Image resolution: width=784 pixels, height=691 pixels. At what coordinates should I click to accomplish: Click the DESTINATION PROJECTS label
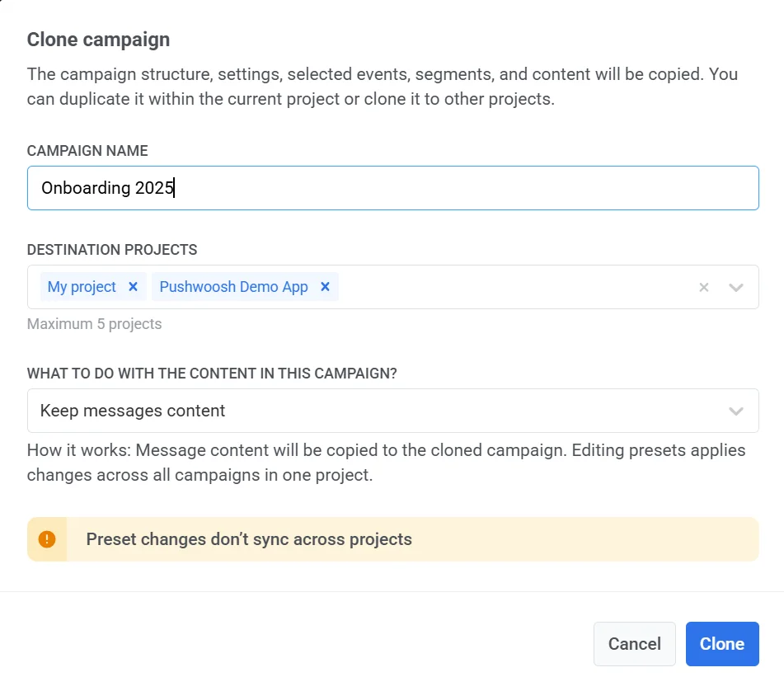(112, 250)
